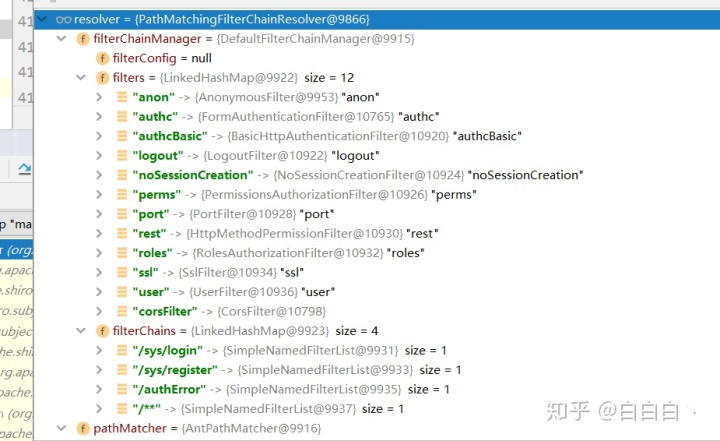Collapse the filterChains node
720x441 pixels.
coord(81,331)
